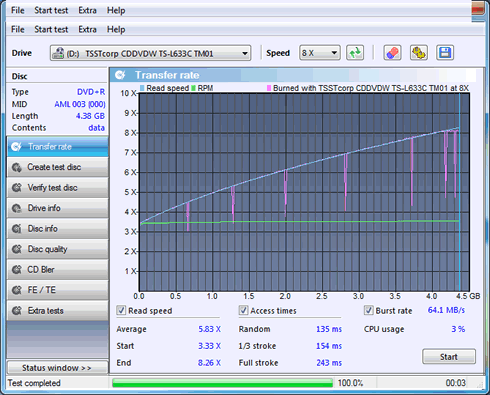Click the eraser (erase disc) toolbar icon
Screen dimensions: 490x395
point(392,53)
